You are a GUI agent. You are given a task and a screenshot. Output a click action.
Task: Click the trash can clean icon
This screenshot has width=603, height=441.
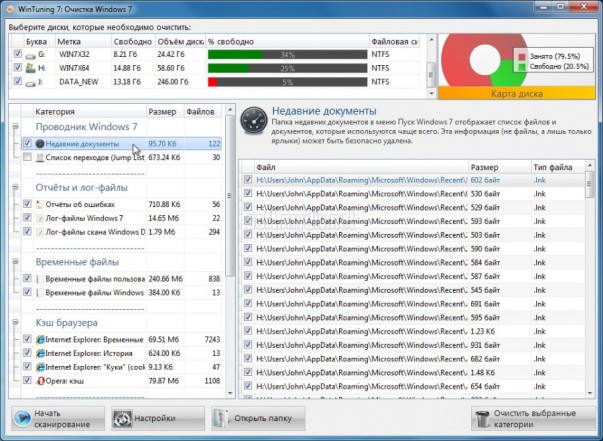[482, 419]
